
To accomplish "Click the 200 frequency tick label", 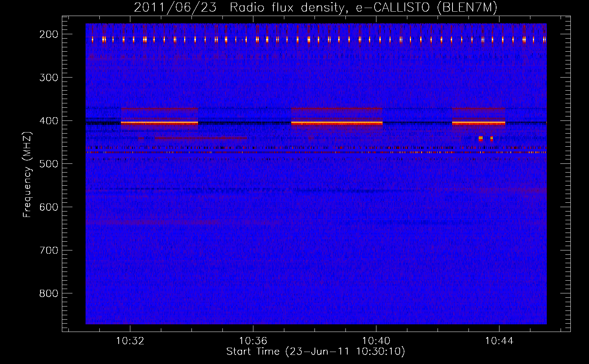I will pos(49,34).
